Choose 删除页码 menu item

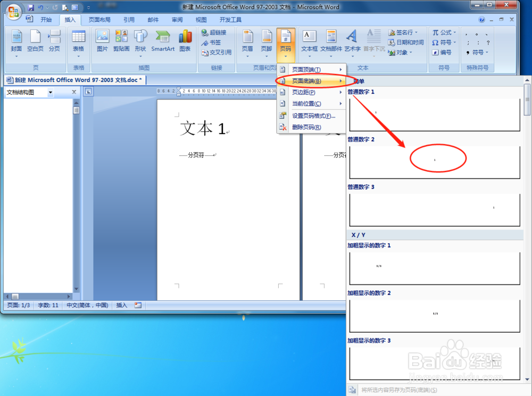click(x=311, y=127)
